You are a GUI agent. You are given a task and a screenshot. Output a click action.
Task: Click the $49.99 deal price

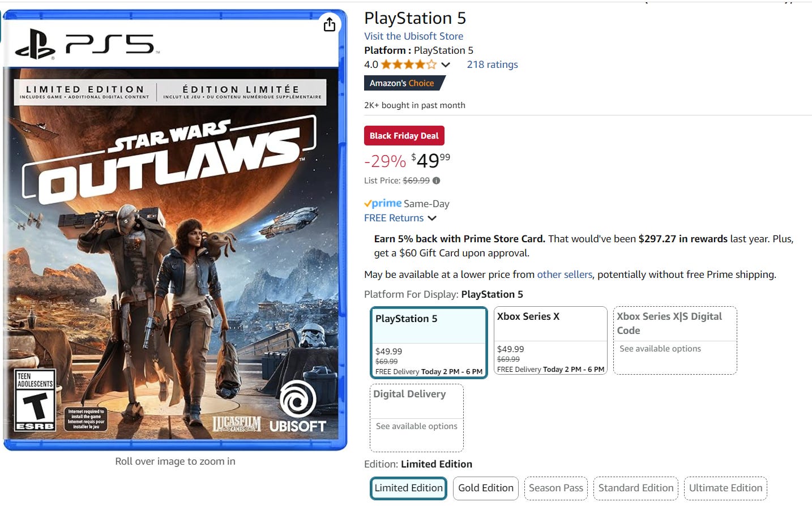pos(431,160)
